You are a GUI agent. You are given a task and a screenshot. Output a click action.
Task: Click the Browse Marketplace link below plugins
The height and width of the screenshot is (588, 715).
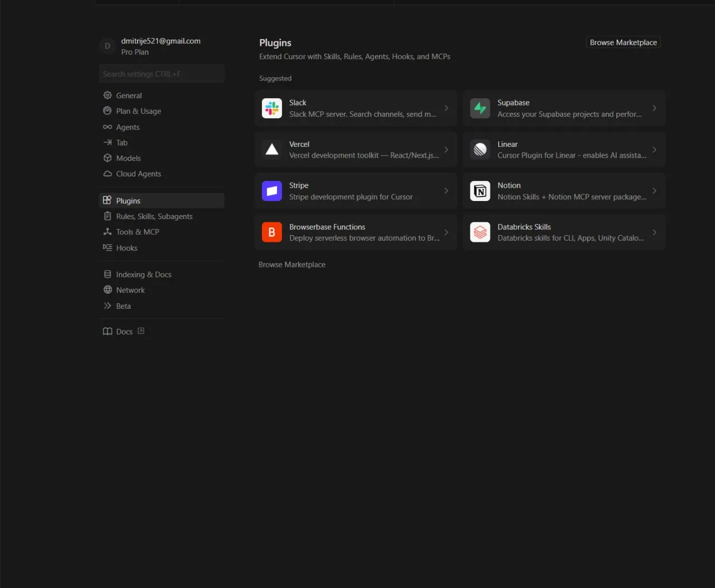tap(292, 265)
